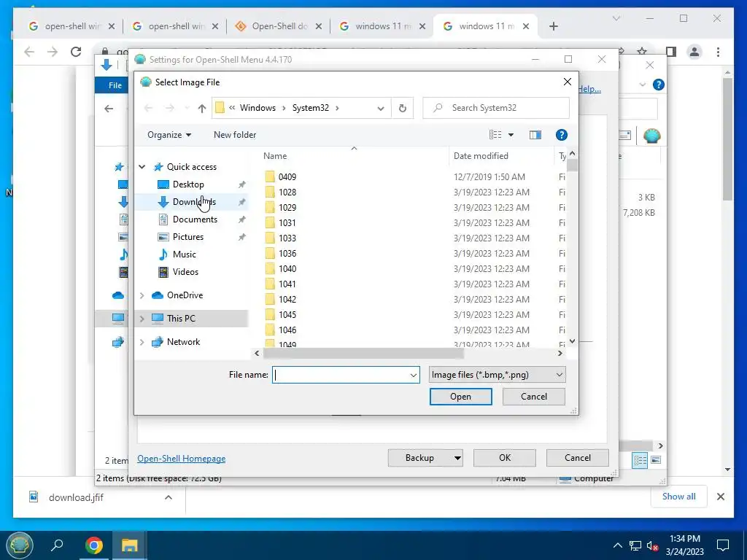This screenshot has height=560, width=747.
Task: Open Image files type filter dropdown
Action: (x=497, y=375)
